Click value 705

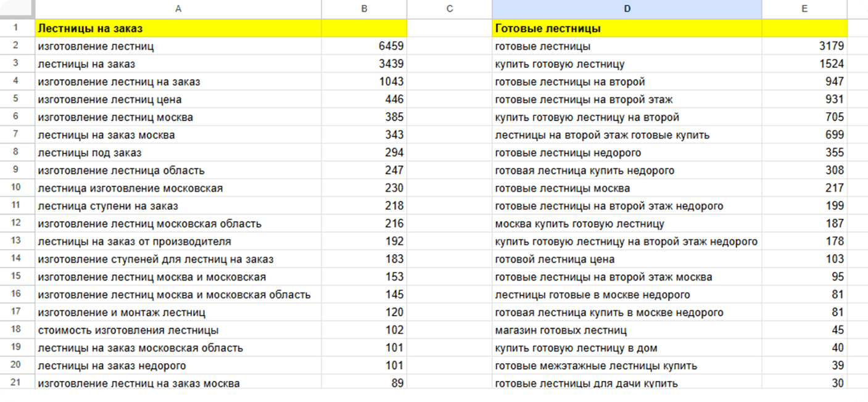804,117
